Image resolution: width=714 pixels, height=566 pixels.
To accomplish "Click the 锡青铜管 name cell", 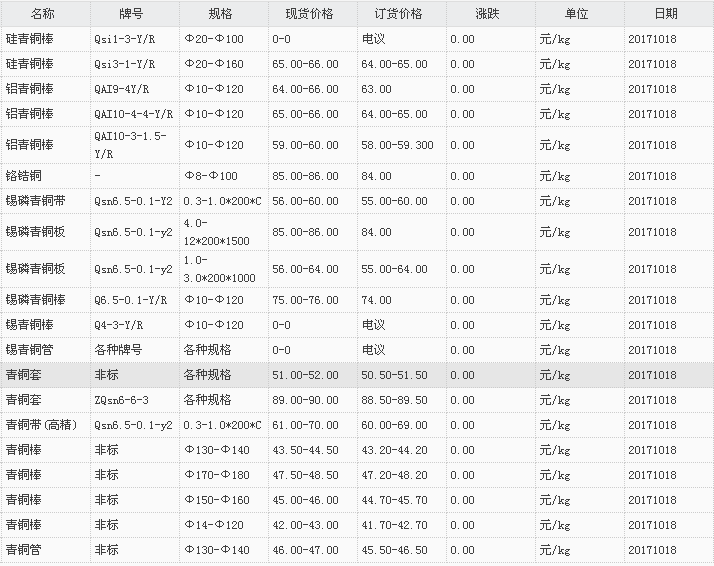I will point(29,350).
